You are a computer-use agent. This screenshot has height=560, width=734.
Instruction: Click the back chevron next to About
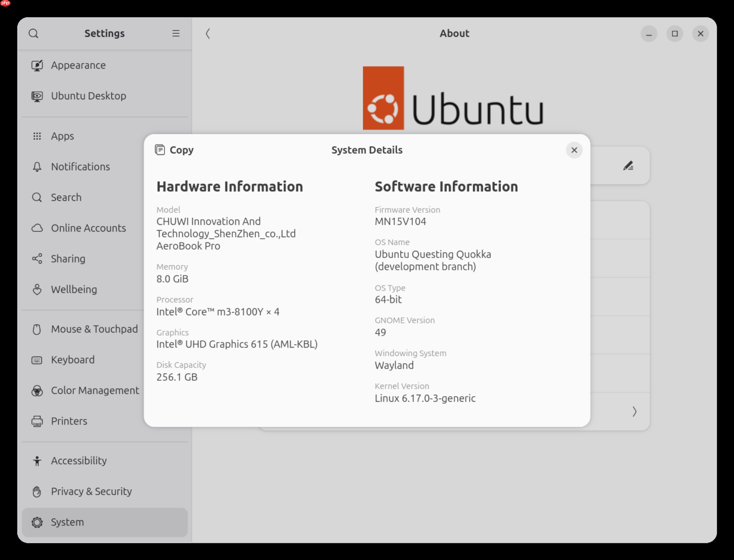pos(208,33)
